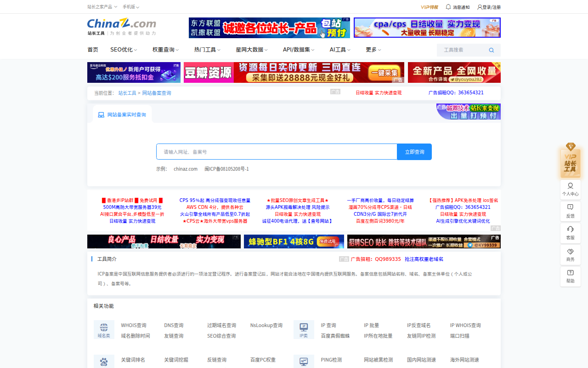This screenshot has width=588, height=368.
Task: Open 个人中心 in the side panel
Action: point(570,189)
